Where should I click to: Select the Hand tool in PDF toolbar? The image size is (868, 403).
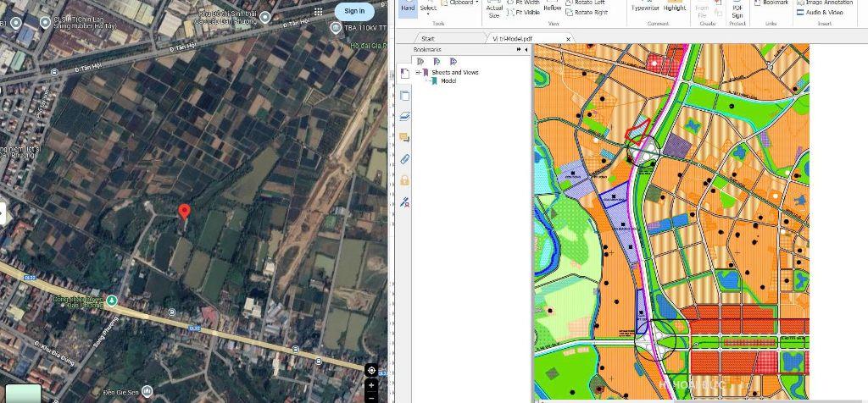click(x=408, y=8)
